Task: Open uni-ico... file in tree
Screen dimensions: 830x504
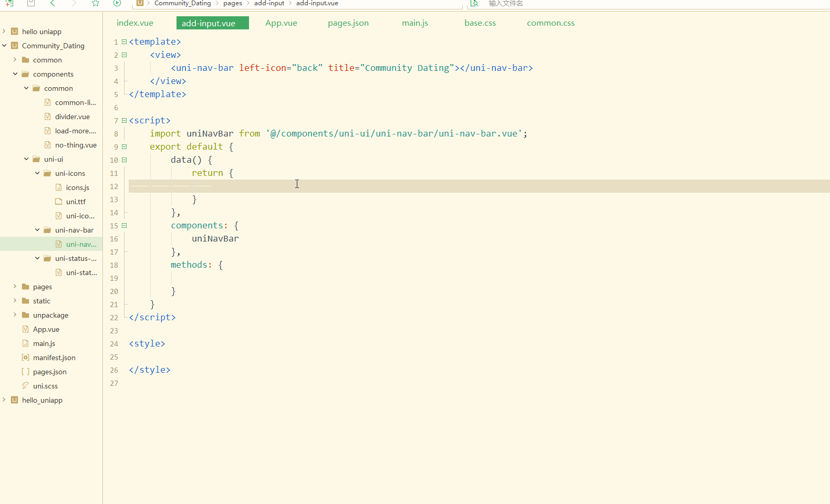Action: pyautogui.click(x=80, y=216)
